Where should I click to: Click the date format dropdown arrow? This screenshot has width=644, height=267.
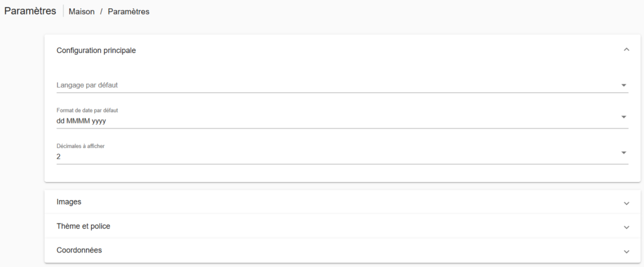pyautogui.click(x=623, y=117)
